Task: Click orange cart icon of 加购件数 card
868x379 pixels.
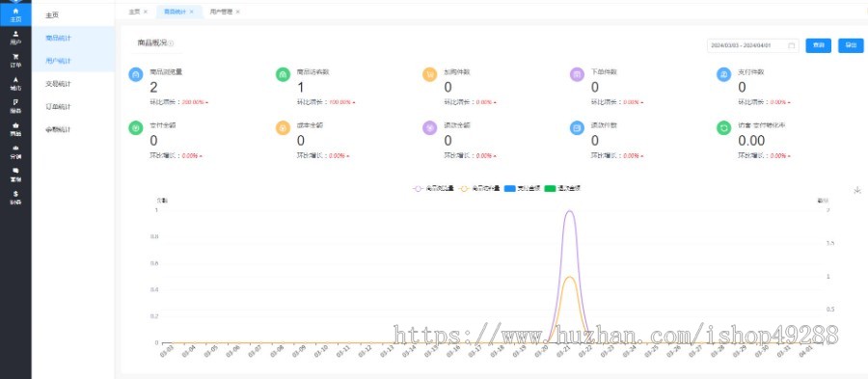Action: click(429, 74)
